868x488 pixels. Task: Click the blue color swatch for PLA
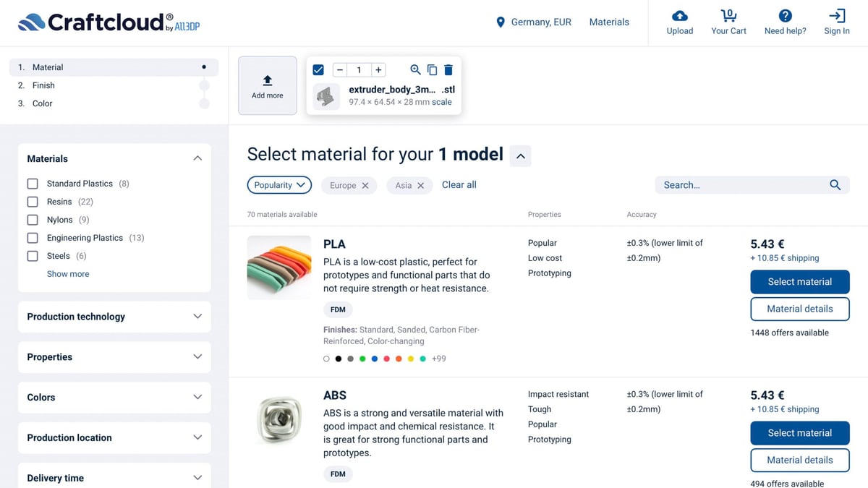coord(374,359)
